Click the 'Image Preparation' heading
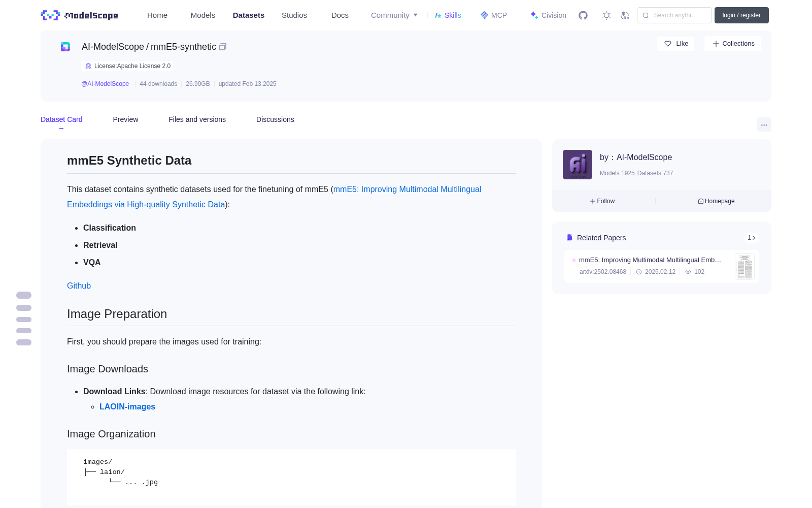Image resolution: width=812 pixels, height=508 pixels. [x=117, y=314]
